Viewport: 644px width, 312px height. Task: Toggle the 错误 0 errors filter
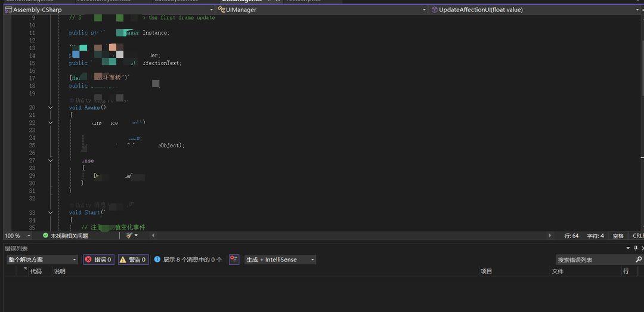(98, 260)
